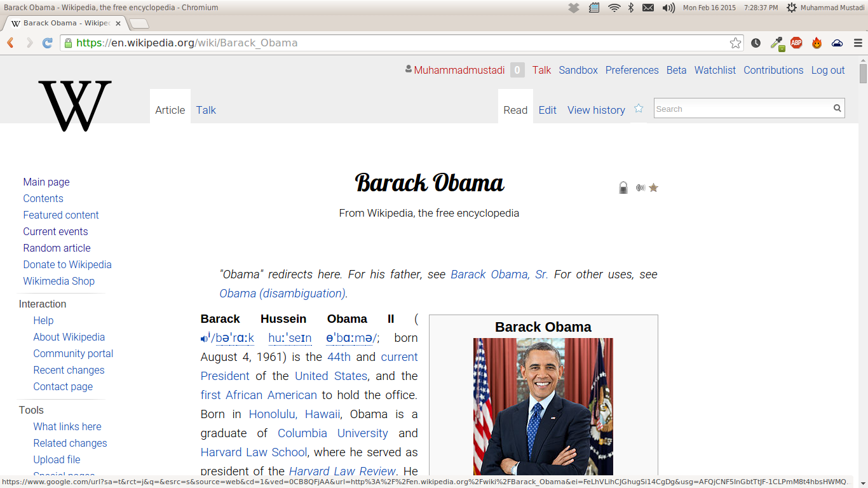This screenshot has width=868, height=488.
Task: Click the browser address bar URL
Action: pos(187,43)
